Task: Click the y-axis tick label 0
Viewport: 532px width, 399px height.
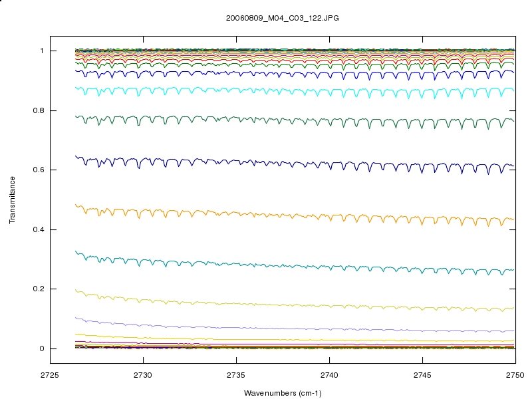Action: tap(42, 348)
